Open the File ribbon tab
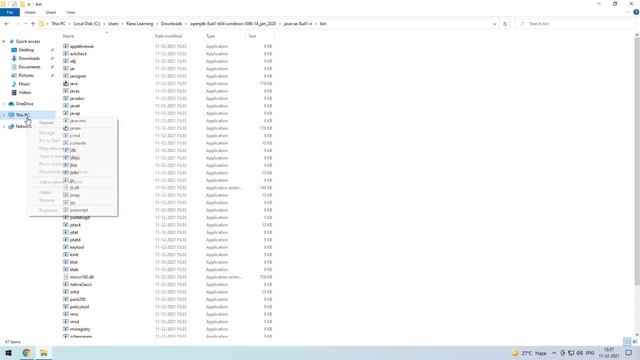Viewport: 640px width, 360px height. pyautogui.click(x=10, y=12)
